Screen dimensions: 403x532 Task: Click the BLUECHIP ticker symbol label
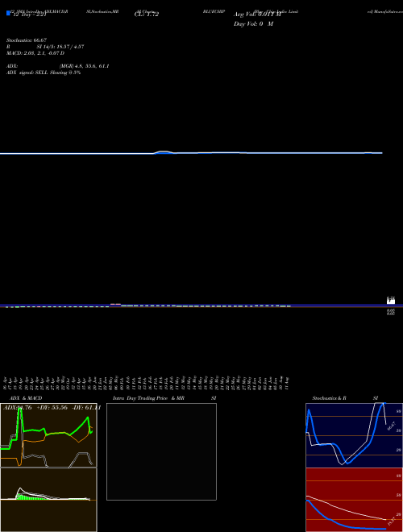214,11
